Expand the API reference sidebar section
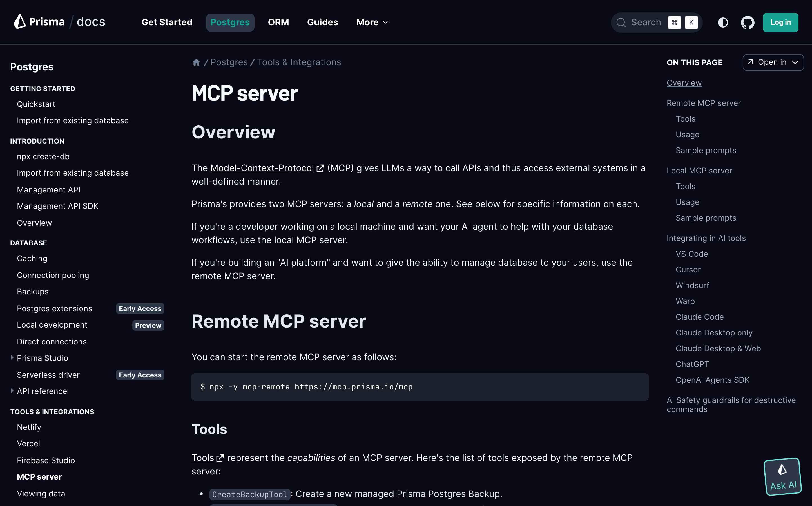This screenshot has width=812, height=506. coord(12,391)
